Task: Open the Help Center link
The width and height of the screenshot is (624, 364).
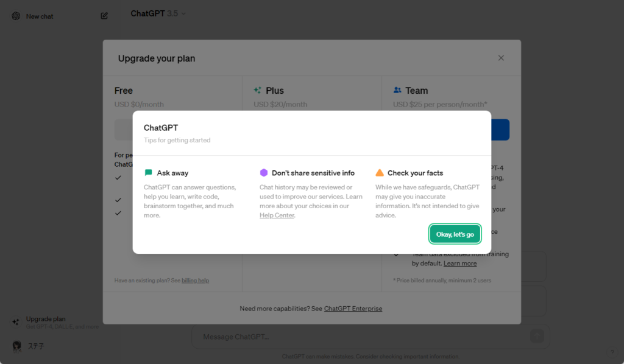Action: tap(277, 215)
